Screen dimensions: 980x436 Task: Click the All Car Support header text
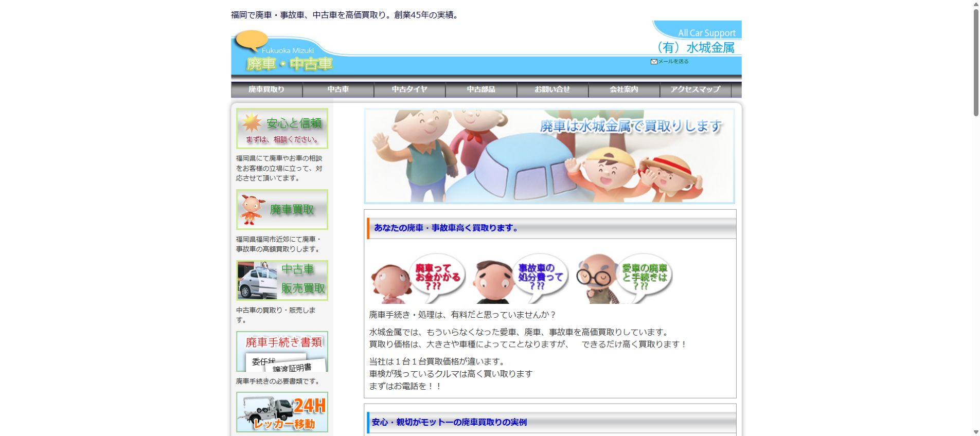(707, 33)
